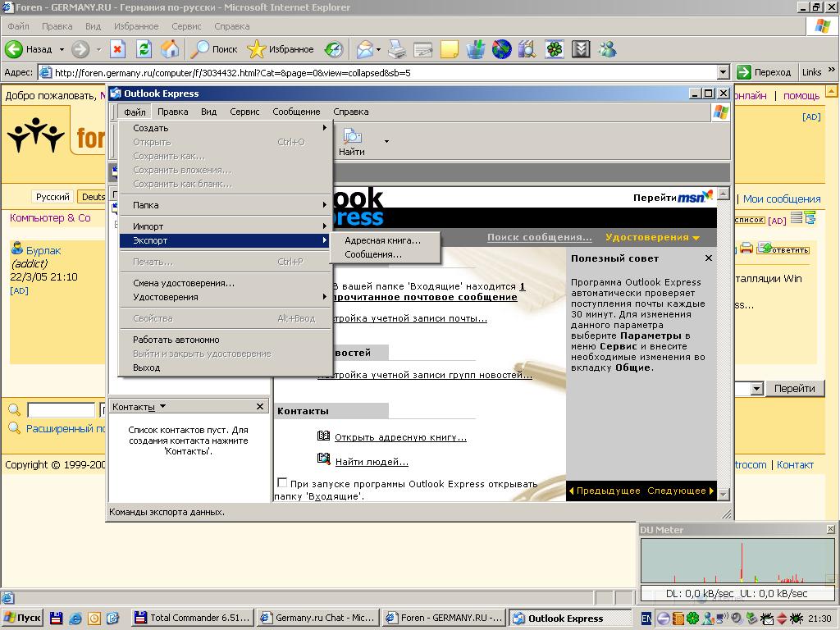Click the green ICQ flower in system tray

(x=692, y=619)
